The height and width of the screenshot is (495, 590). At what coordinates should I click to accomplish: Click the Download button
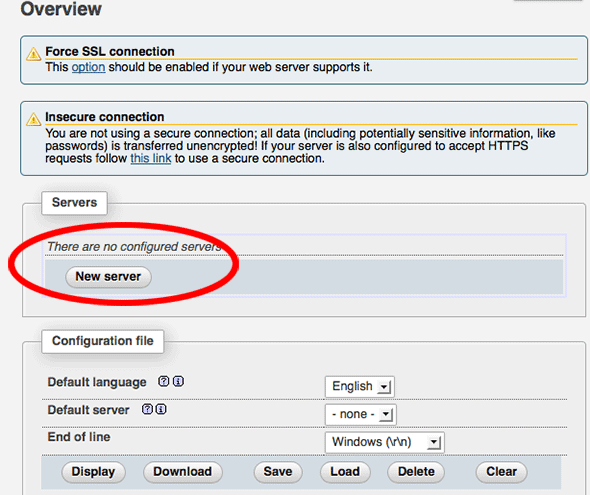click(182, 472)
